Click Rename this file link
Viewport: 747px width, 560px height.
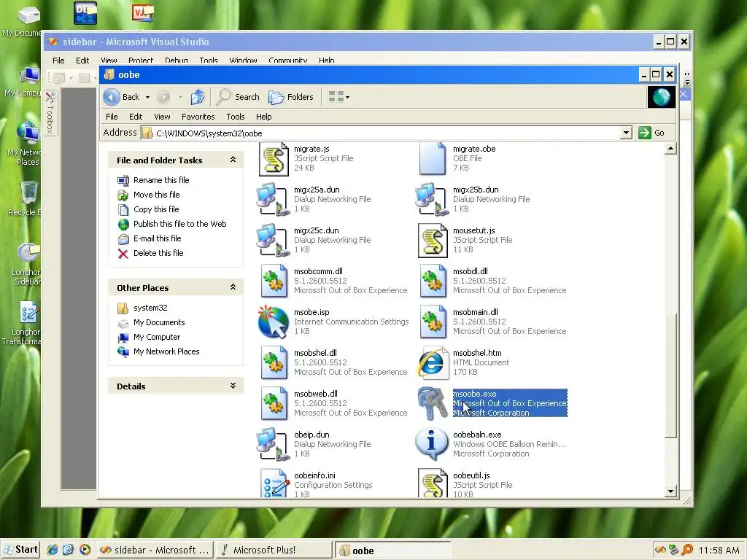[x=161, y=180]
